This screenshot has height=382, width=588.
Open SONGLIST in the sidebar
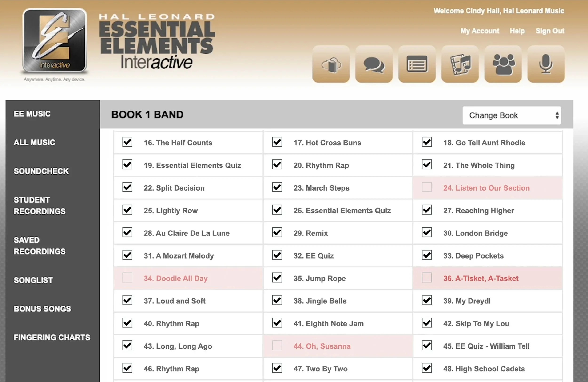pos(33,280)
